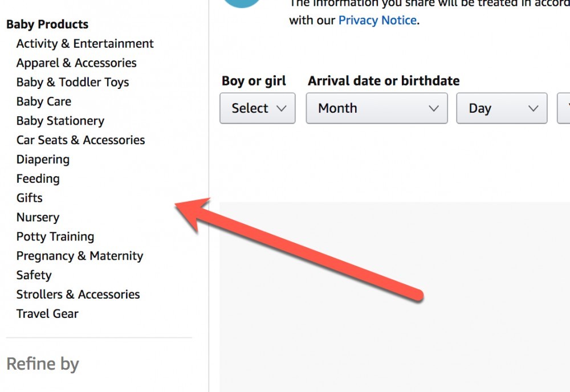Open the Month dropdown

[x=376, y=108]
